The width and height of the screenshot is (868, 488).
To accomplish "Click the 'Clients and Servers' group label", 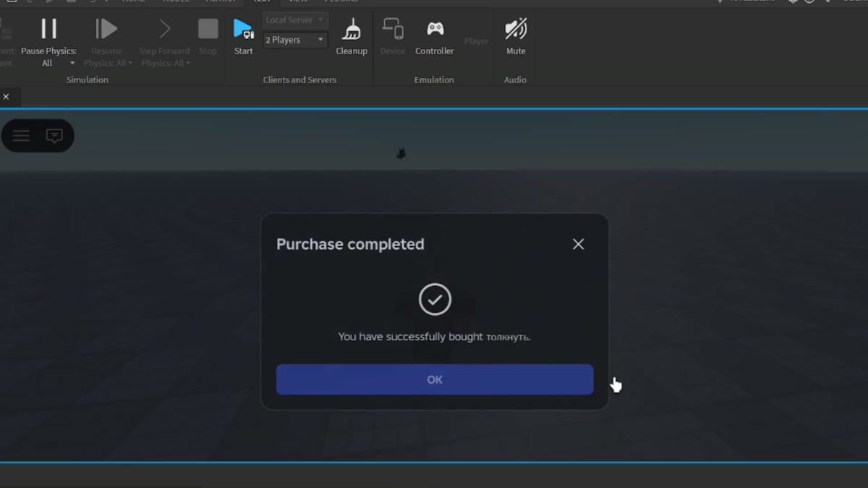I will point(299,80).
